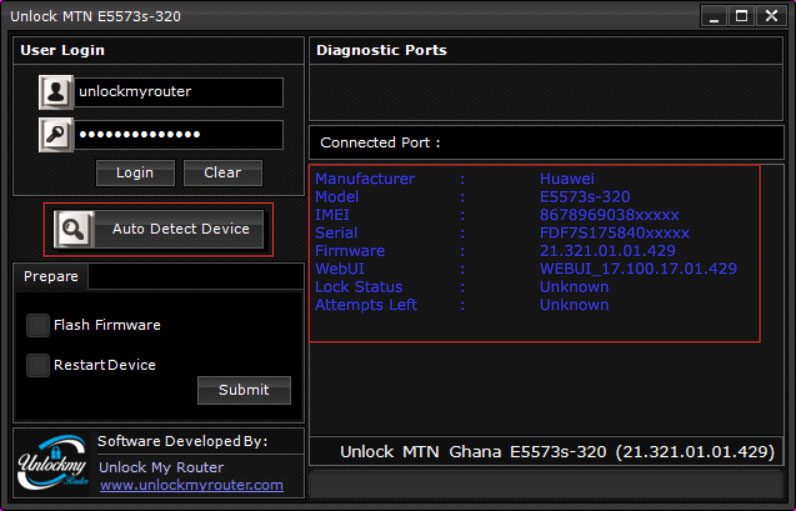Click the Unlock My Router developer name
The height and width of the screenshot is (511, 796).
161,467
